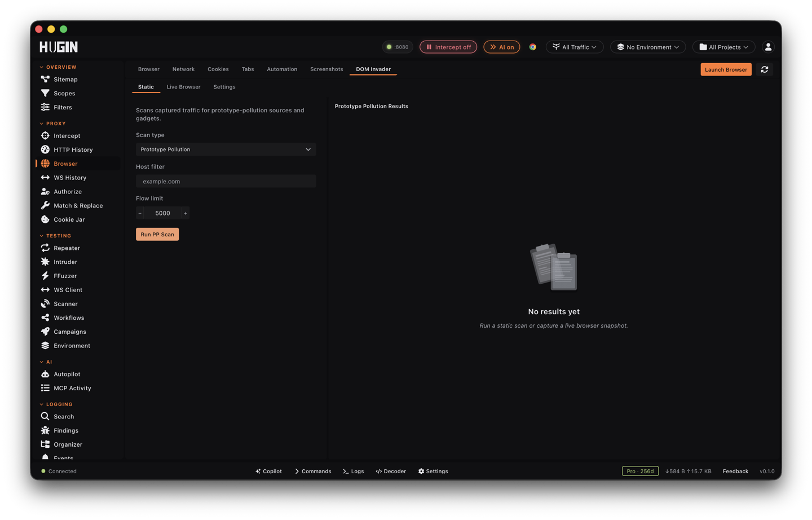The image size is (812, 520).
Task: Select the Intruder tool icon
Action: coord(45,262)
